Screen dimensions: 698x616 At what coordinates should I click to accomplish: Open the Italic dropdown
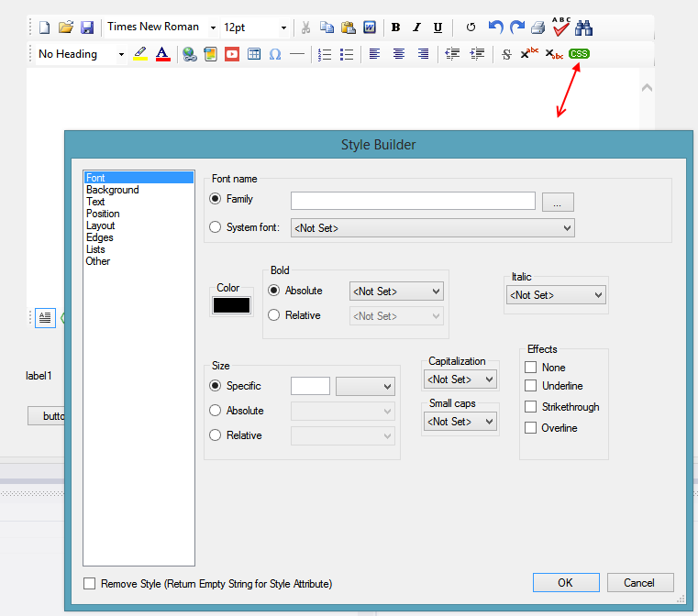[556, 295]
